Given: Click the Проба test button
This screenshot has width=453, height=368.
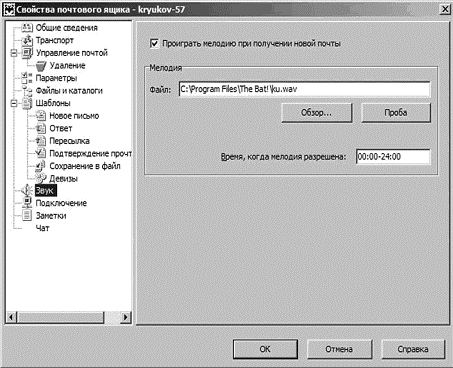Looking at the screenshot, I should (x=396, y=113).
